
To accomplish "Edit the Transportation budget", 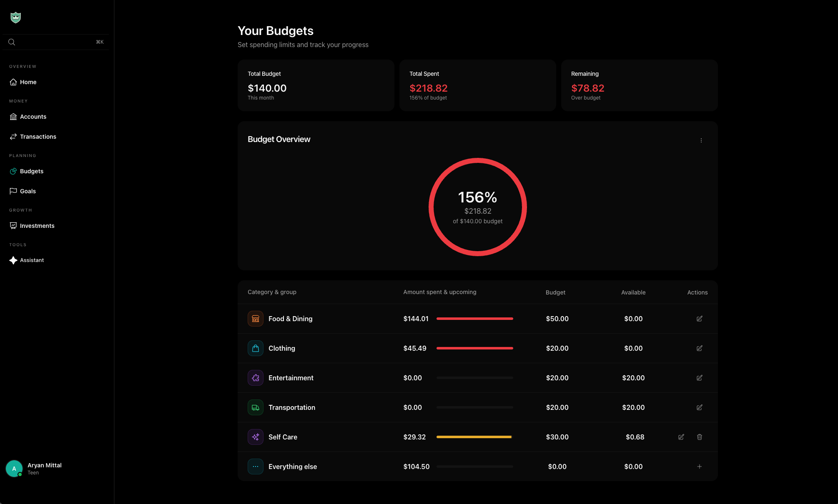I will pos(699,407).
